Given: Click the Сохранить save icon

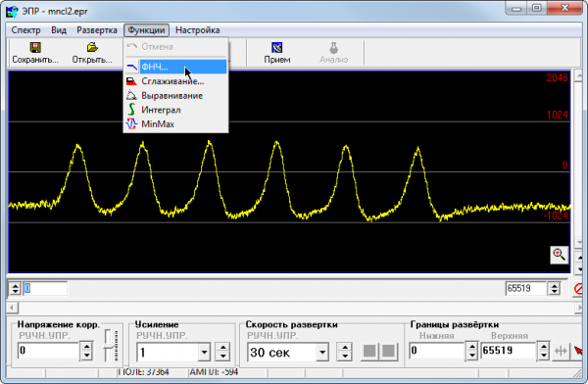Looking at the screenshot, I should (35, 47).
